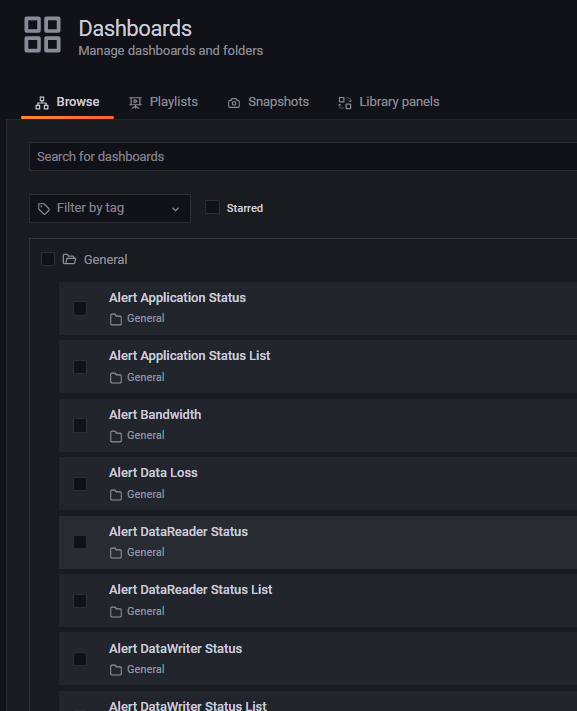Click the chevron arrow in the Filter by tag box

point(175,209)
